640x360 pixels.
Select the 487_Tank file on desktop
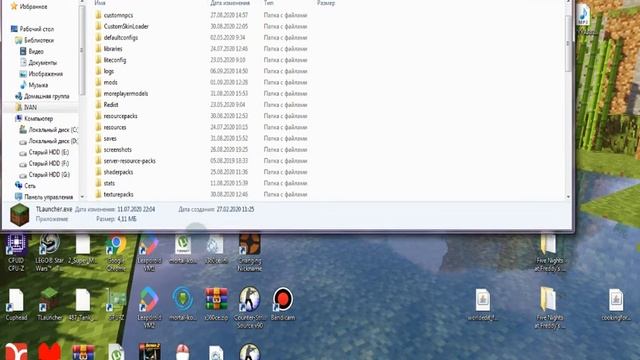click(x=82, y=304)
